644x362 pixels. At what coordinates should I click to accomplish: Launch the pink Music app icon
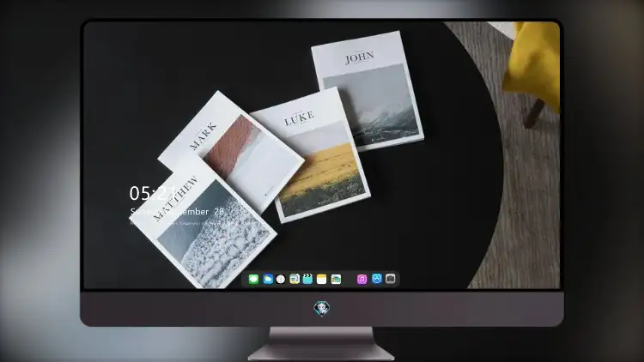(x=361, y=279)
